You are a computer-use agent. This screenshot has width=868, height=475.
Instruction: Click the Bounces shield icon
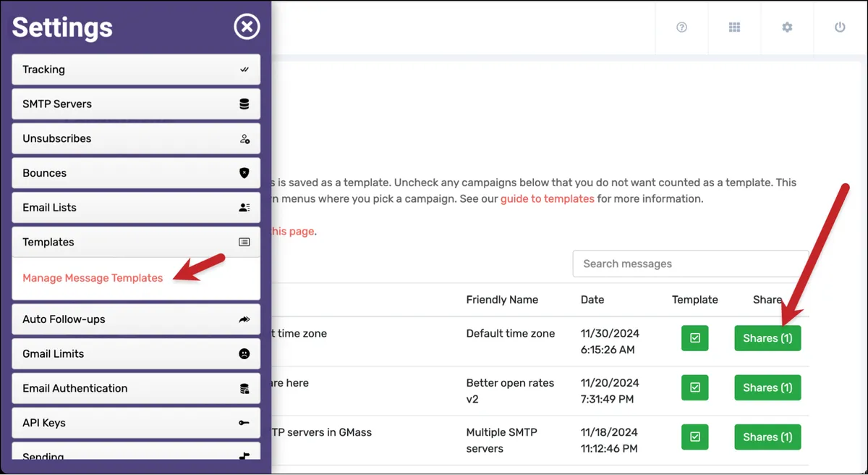pyautogui.click(x=244, y=173)
